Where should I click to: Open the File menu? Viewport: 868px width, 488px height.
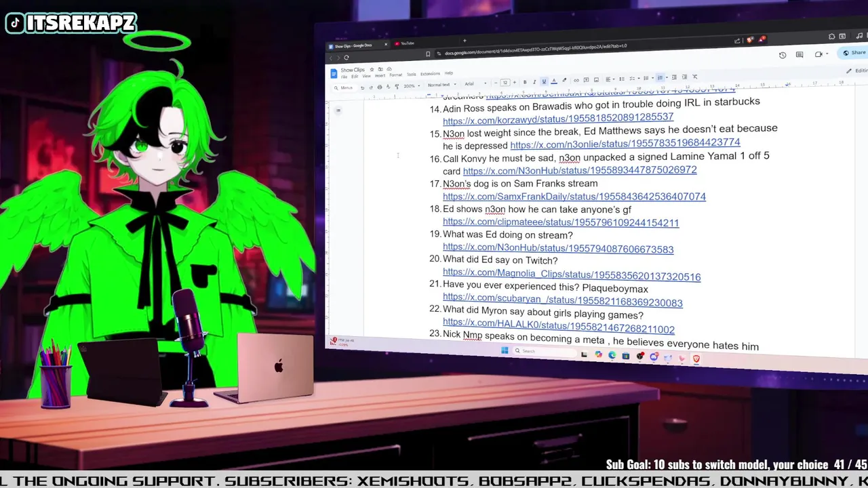tap(344, 77)
